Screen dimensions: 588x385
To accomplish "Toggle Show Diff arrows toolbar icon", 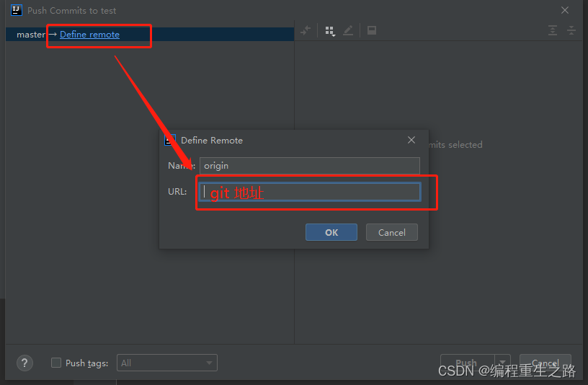I will (306, 30).
